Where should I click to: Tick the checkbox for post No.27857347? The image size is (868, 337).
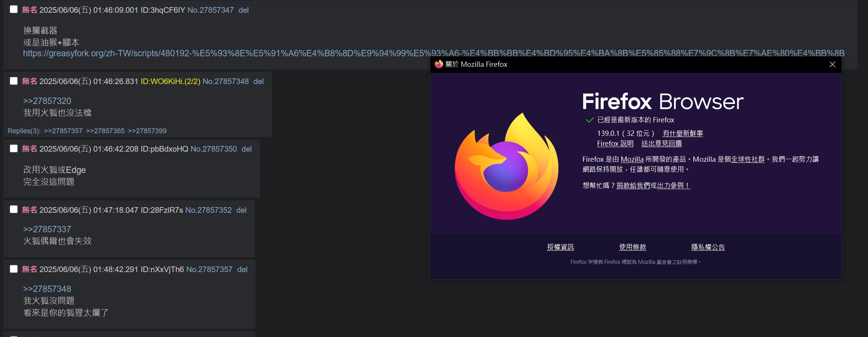(14, 9)
